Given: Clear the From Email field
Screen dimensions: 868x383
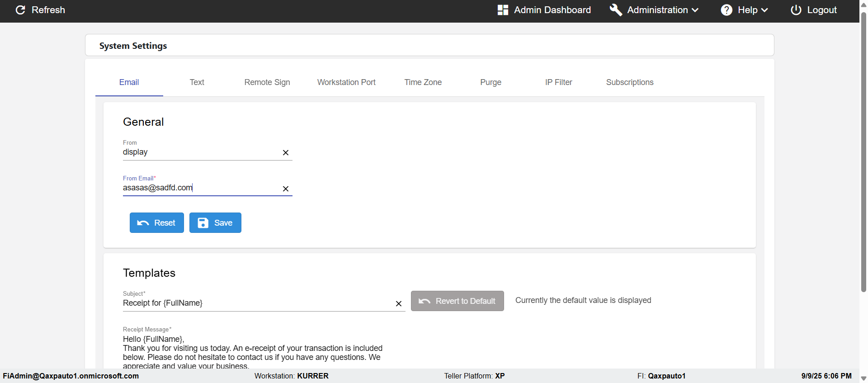Looking at the screenshot, I should pyautogui.click(x=286, y=189).
